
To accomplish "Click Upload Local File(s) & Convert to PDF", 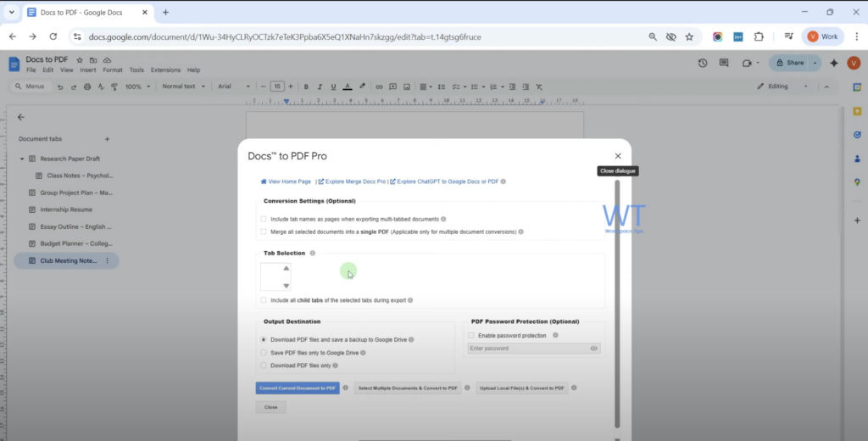I will pos(522,388).
